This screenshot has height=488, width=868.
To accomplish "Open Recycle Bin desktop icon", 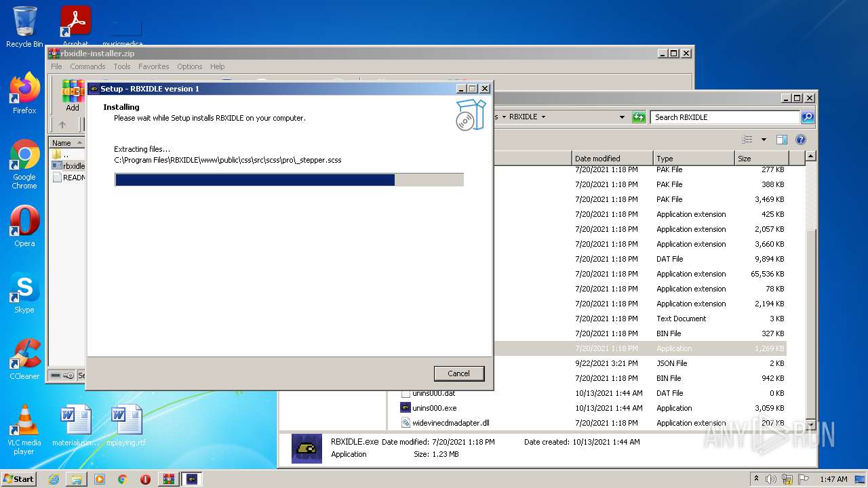I will click(x=24, y=27).
